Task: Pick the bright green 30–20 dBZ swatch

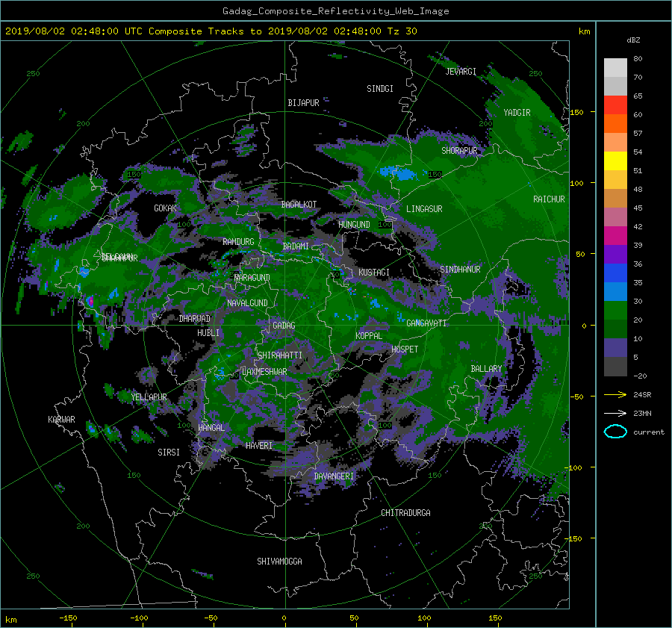Action: pos(615,310)
